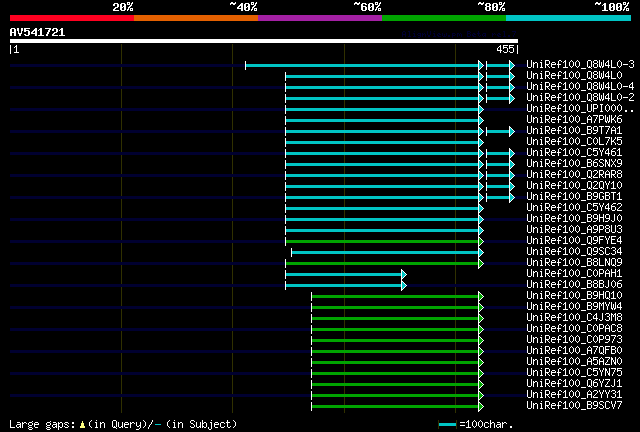
Task: Click UniRef100_B6SNX9 label
Action: pyautogui.click(x=574, y=164)
